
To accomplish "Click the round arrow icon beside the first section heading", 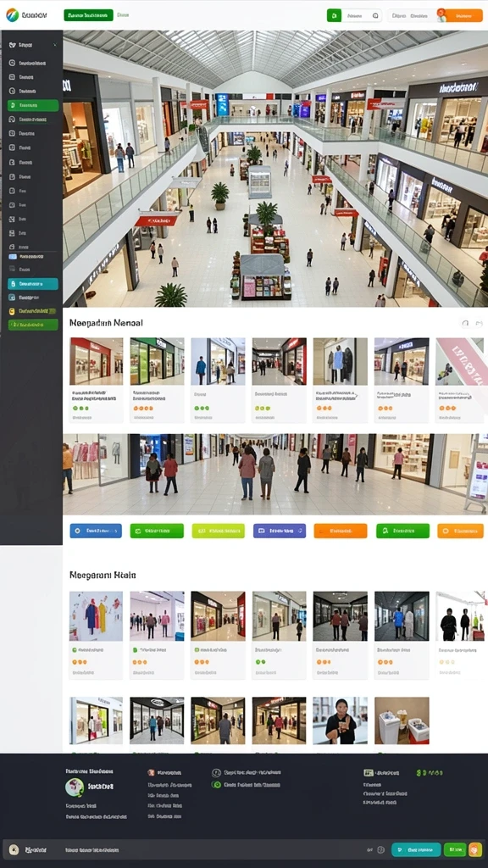I will (465, 323).
